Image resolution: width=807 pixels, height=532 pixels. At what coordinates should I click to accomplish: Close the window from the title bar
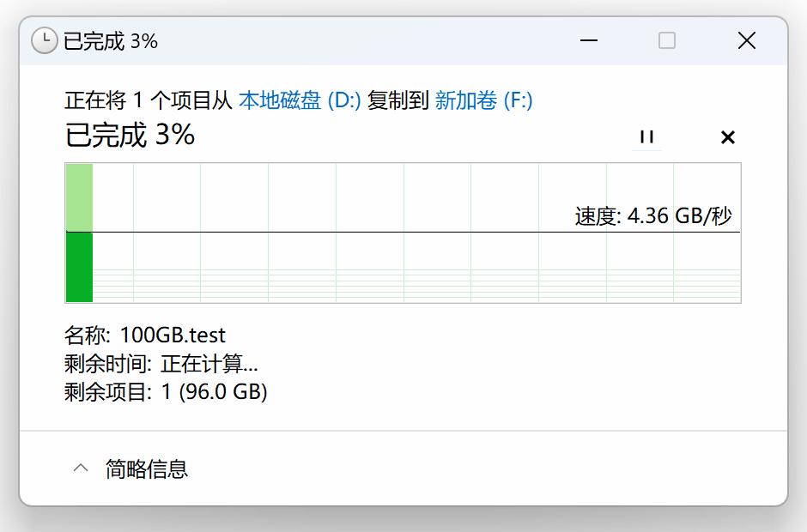tap(746, 40)
